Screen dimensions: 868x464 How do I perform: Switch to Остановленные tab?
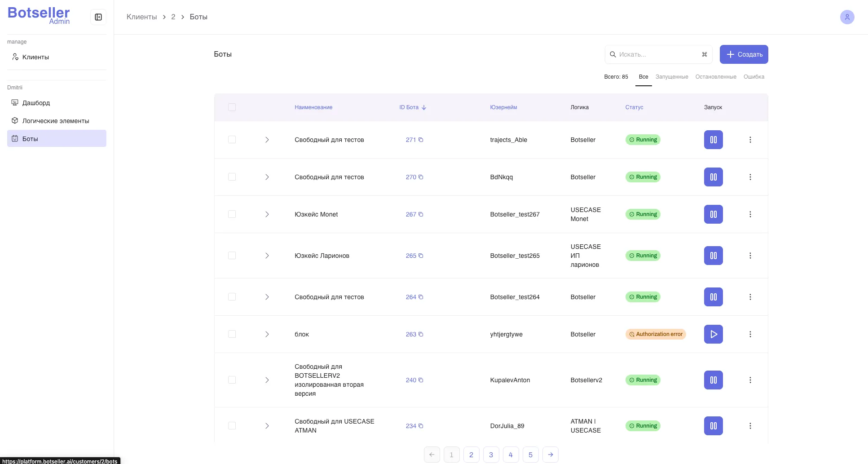coord(715,77)
